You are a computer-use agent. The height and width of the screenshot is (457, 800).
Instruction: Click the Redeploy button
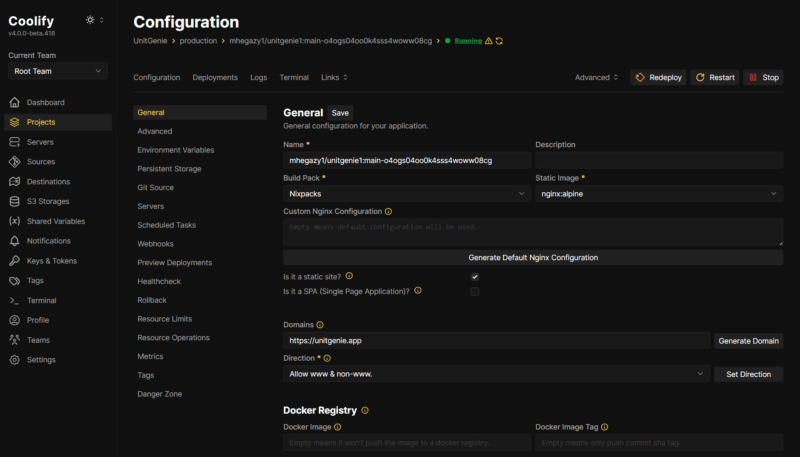(x=658, y=78)
